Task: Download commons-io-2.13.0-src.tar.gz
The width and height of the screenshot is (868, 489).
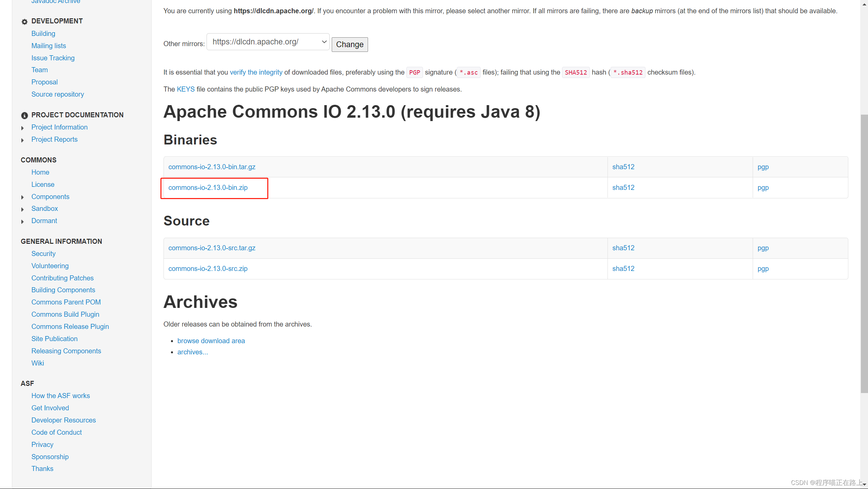Action: [x=212, y=248]
